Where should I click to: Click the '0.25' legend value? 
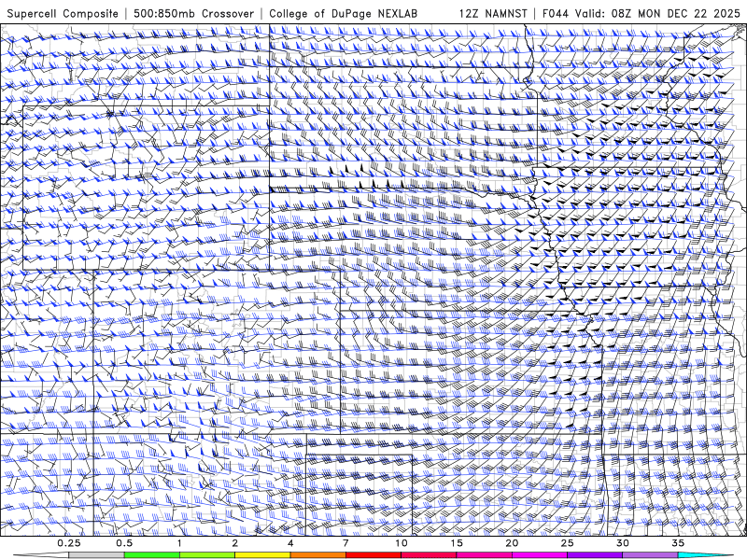click(69, 543)
